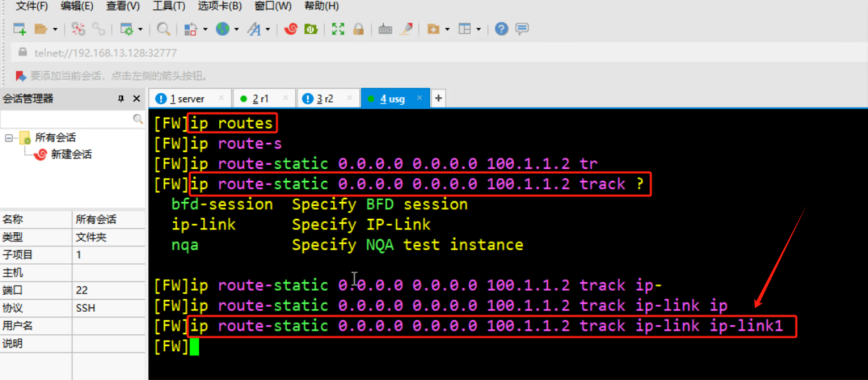The width and height of the screenshot is (868, 380).
Task: Click the Open session folder icon
Action: pos(41,29)
